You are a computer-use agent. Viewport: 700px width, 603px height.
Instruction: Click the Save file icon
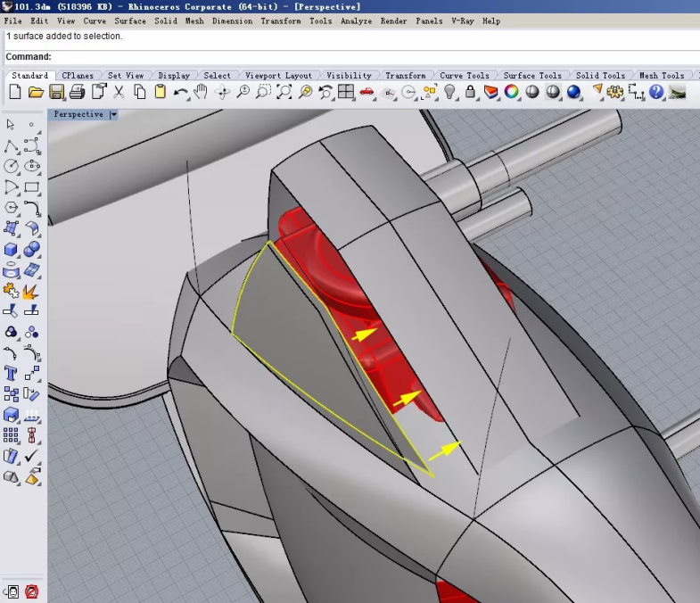click(x=56, y=92)
